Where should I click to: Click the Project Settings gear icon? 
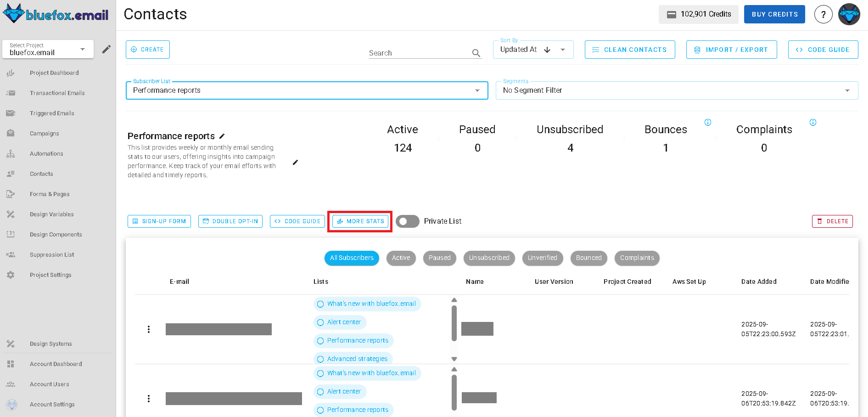pos(11,275)
